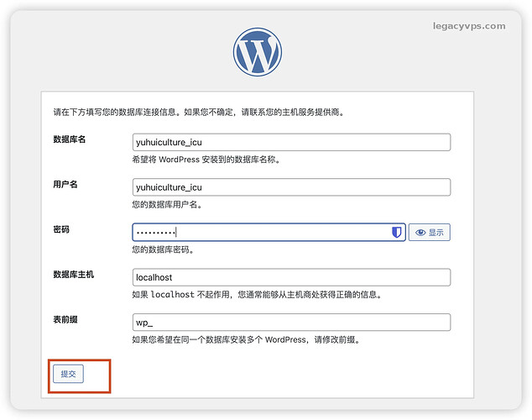Screen dimensions: 532x420
Task: Click inside the 密码 password field
Action: tap(269, 232)
